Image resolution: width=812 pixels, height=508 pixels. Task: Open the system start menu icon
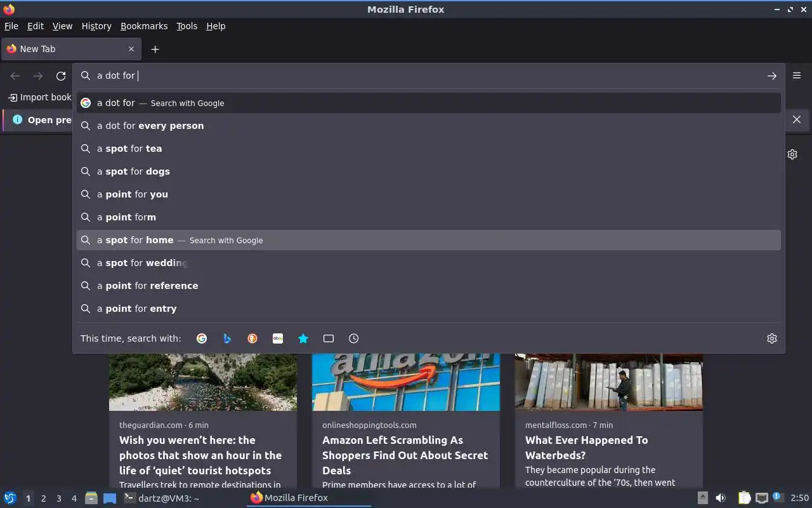click(10, 498)
